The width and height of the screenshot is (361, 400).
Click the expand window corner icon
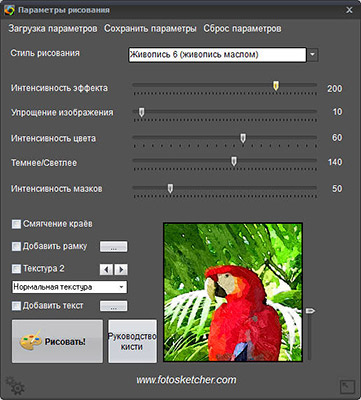pos(347,387)
